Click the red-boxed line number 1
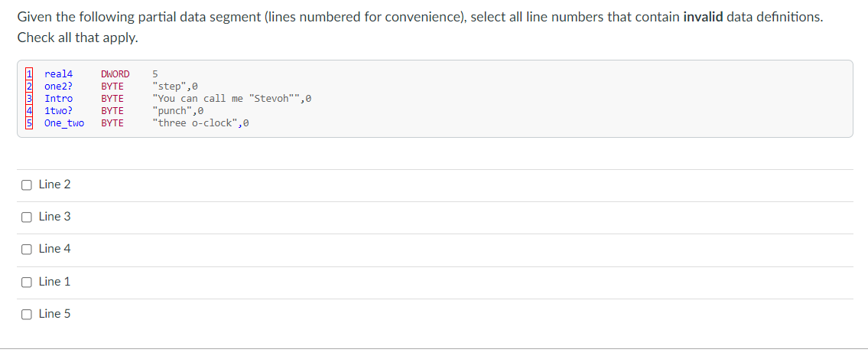Image resolution: width=868 pixels, height=356 pixels. click(x=29, y=74)
